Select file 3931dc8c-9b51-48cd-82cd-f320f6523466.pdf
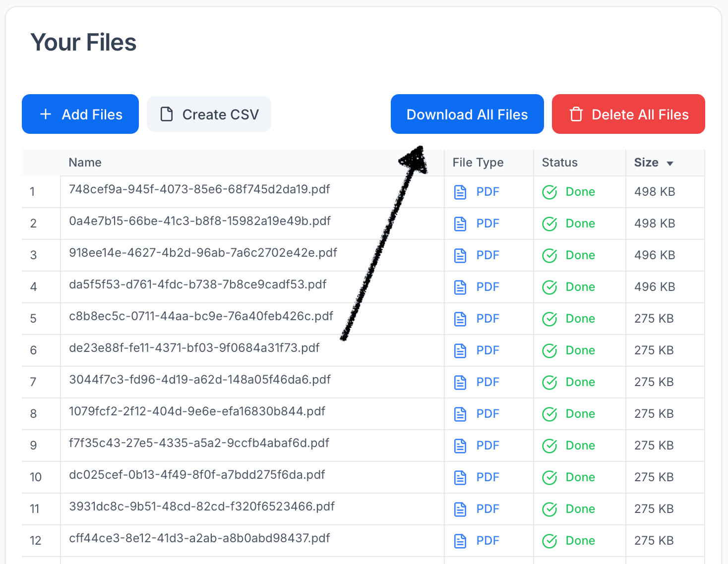728x564 pixels. [x=202, y=507]
